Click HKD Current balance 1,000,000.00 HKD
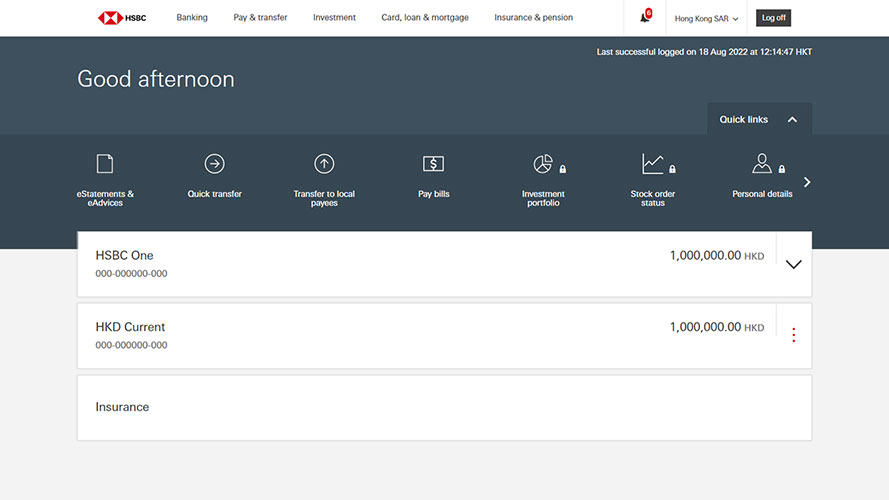The height and width of the screenshot is (500, 889). 717,327
